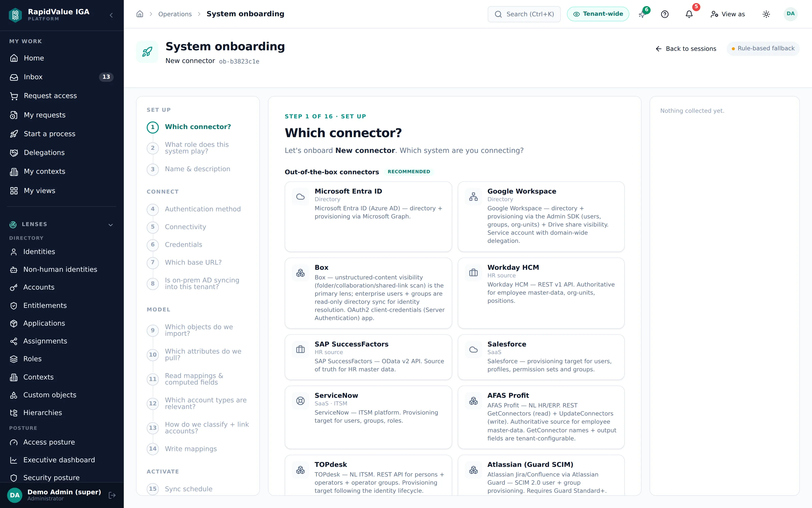Click the Microsoft Entra ID cloud icon

click(x=300, y=197)
